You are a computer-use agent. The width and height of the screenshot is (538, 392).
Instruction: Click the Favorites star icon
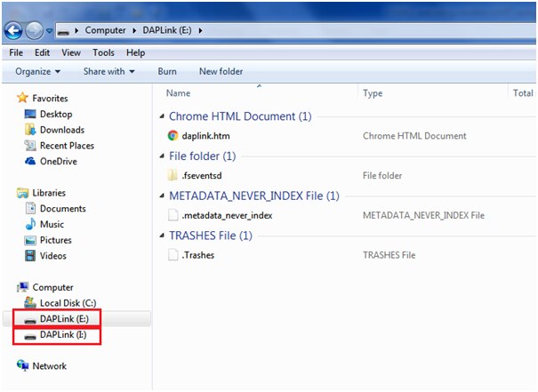tap(22, 98)
